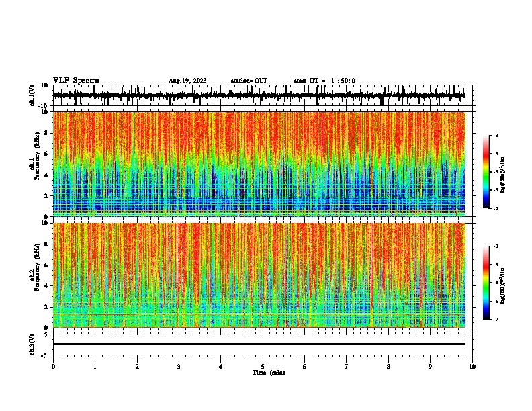
Task: Click the time axis tick label "1"
Action: [95, 367]
